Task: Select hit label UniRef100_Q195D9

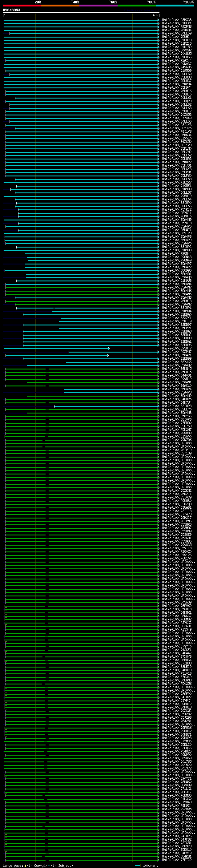Action: [x=177, y=71]
